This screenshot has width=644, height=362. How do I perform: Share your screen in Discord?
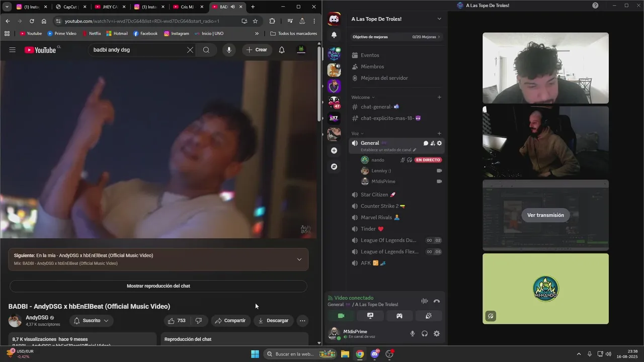point(370,316)
